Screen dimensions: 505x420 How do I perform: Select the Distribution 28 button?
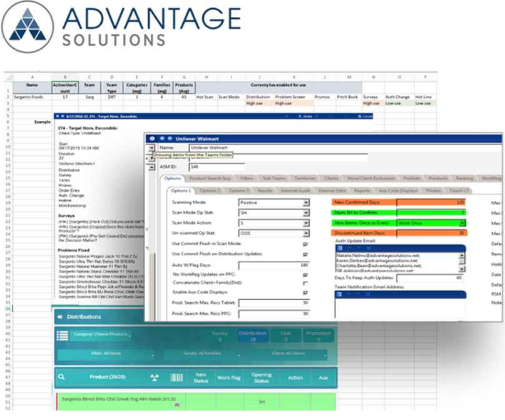(x=253, y=336)
